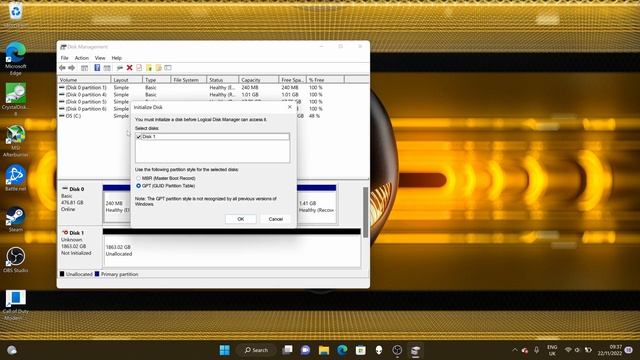640x360 pixels.
Task: Open OBS Studio taskbar icon
Action: pos(397,350)
